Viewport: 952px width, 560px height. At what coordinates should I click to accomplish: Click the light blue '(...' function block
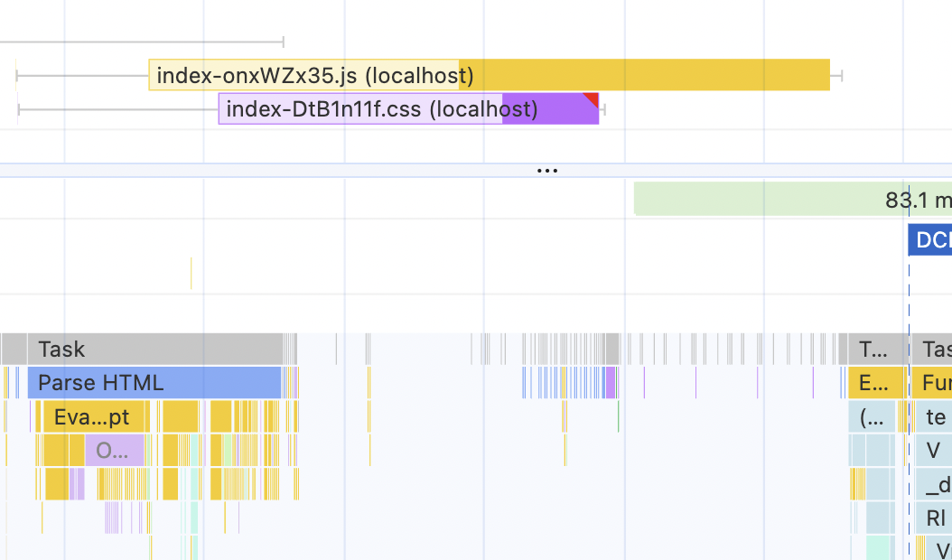(x=872, y=417)
